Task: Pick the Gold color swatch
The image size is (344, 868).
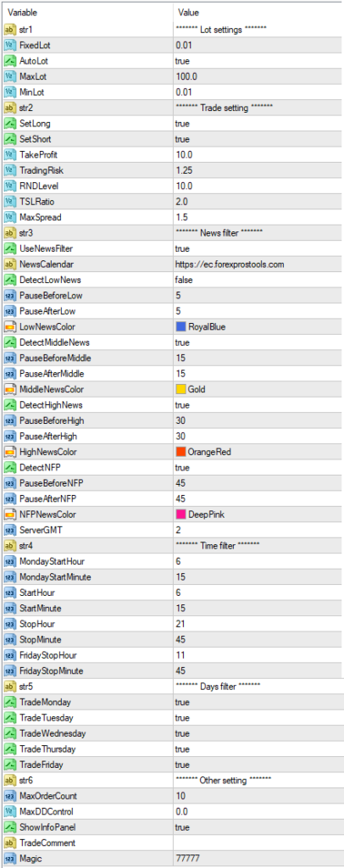Action: [180, 390]
